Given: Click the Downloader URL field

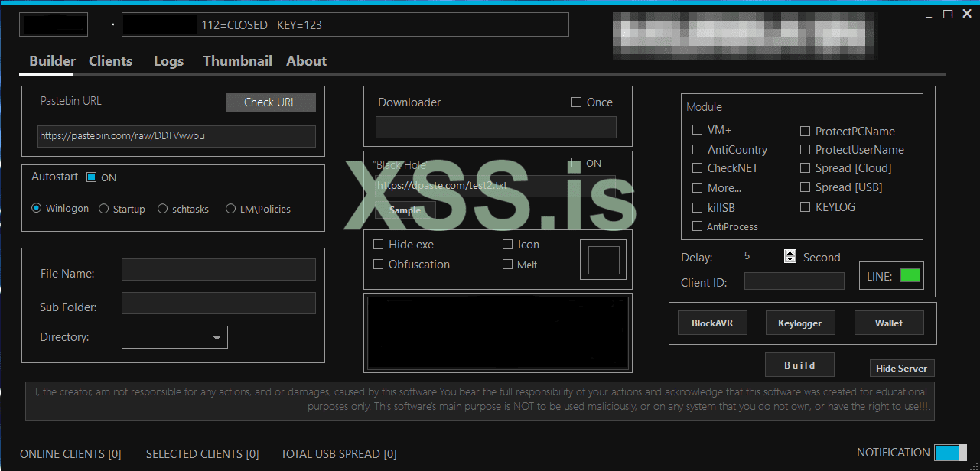Looking at the screenshot, I should [496, 127].
